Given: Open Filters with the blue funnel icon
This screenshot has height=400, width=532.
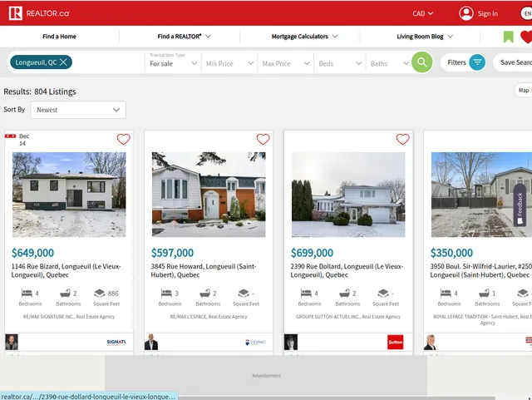Looking at the screenshot, I should click(x=477, y=62).
